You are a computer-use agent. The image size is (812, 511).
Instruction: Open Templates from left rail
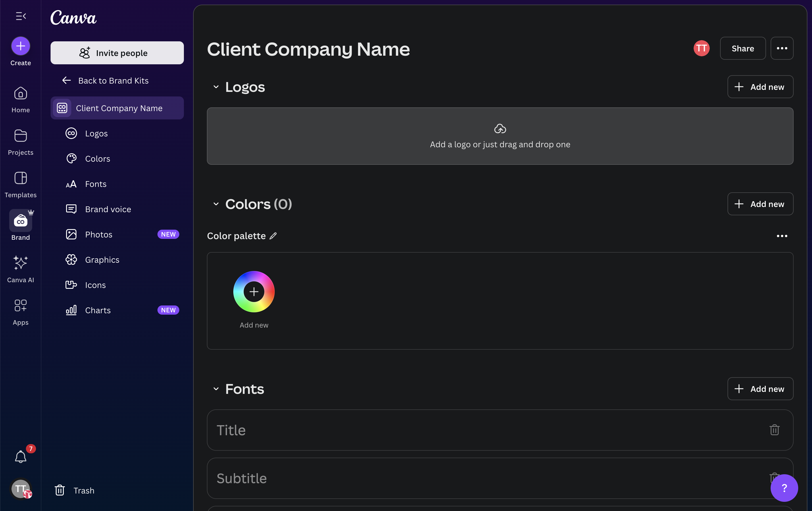pos(21,185)
